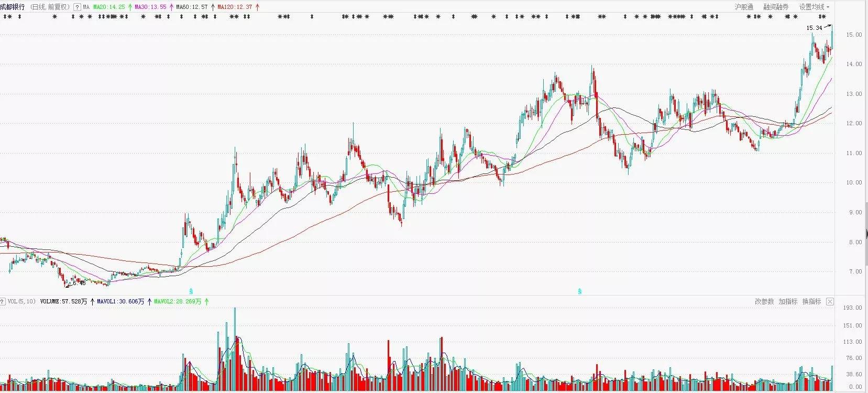Click the VOLUME:57.528万 readout
The height and width of the screenshot is (393, 868).
click(x=63, y=302)
